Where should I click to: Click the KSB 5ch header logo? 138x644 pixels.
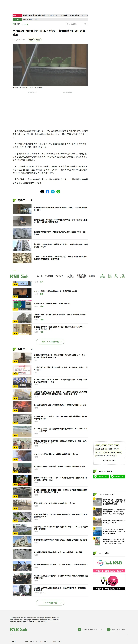(x=19, y=276)
